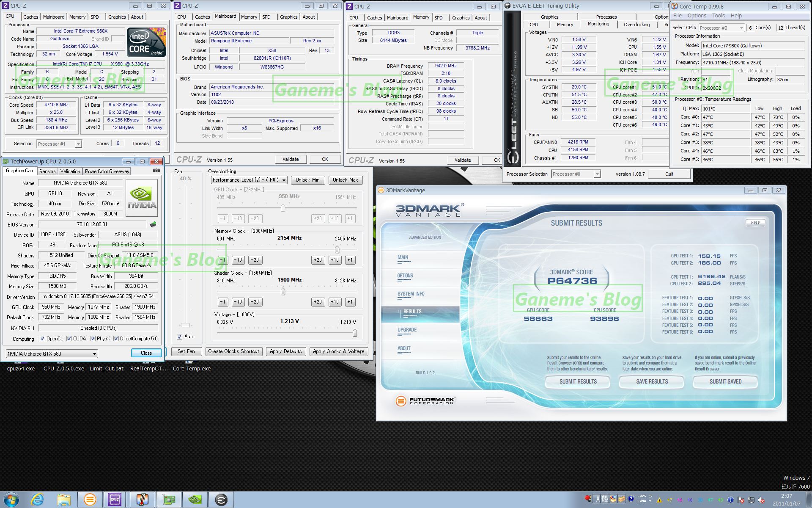Click the GPU-Z screenshot camera icon
This screenshot has width=812, height=508.
156,171
